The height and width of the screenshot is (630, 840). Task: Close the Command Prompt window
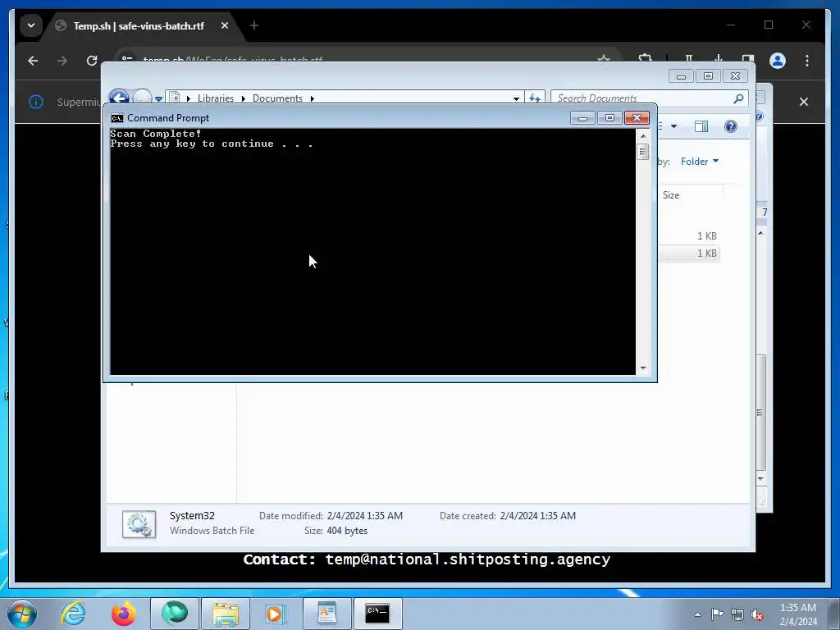[637, 118]
